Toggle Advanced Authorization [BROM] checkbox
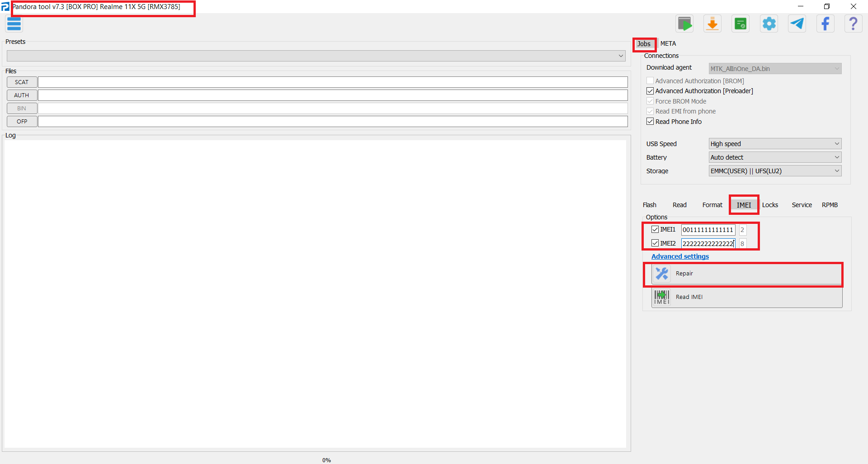868x464 pixels. pyautogui.click(x=650, y=81)
